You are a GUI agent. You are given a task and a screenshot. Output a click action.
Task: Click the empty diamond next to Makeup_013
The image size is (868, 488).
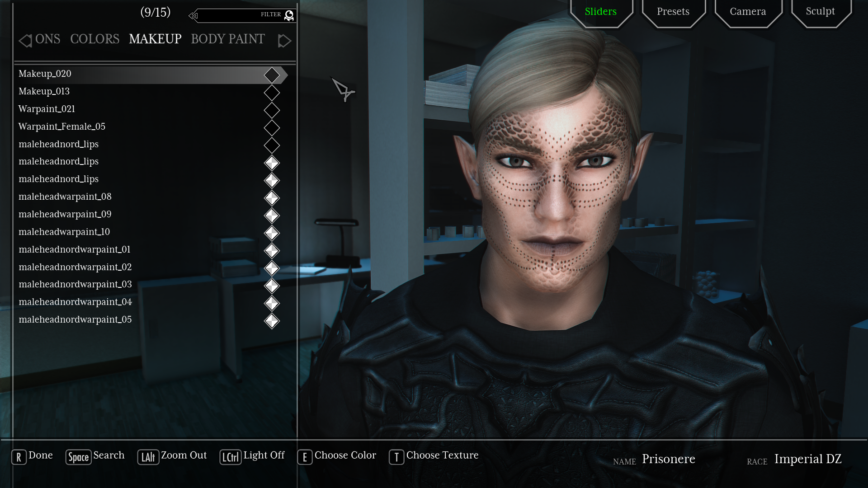272,93
